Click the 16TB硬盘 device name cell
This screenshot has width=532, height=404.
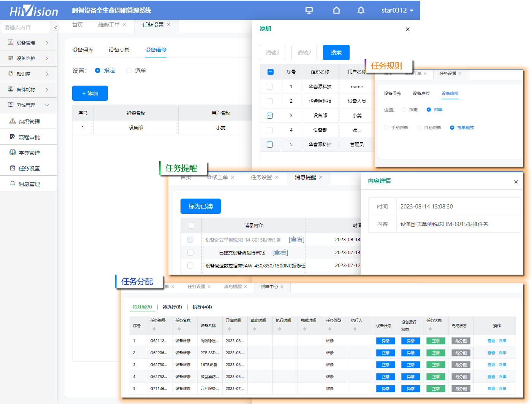point(209,365)
